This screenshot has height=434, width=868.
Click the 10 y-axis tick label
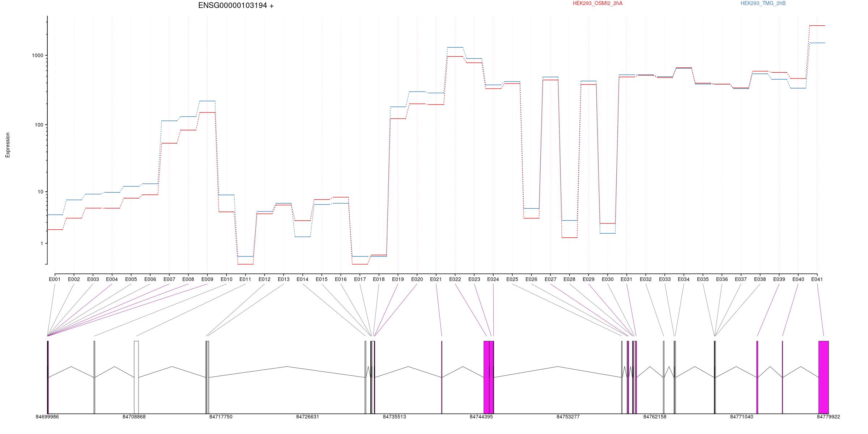(x=41, y=192)
